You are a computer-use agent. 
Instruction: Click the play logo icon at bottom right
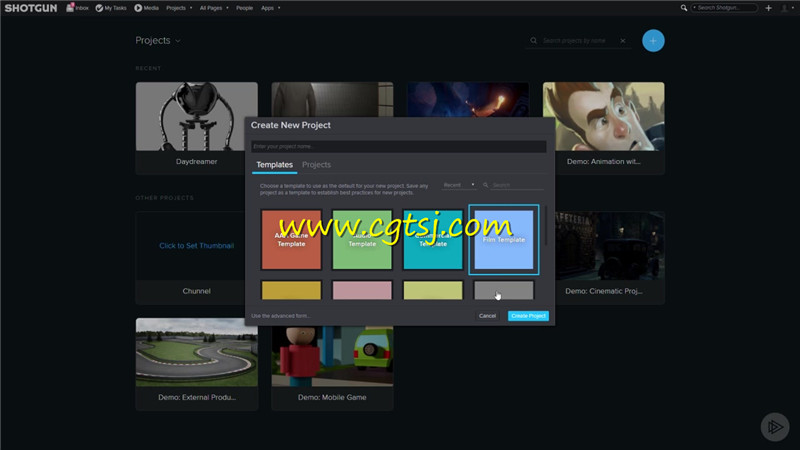pyautogui.click(x=774, y=427)
